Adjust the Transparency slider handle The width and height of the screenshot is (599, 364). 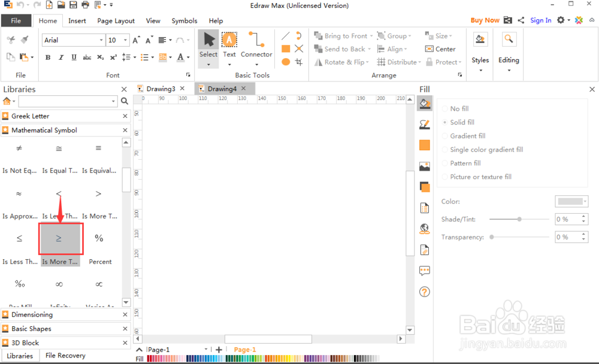point(492,237)
